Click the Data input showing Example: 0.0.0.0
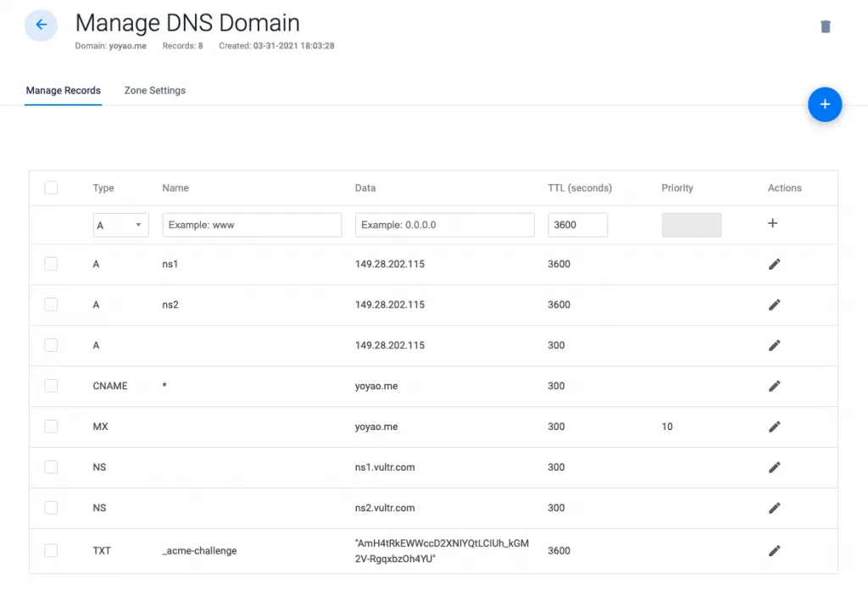The image size is (868, 597). click(444, 225)
